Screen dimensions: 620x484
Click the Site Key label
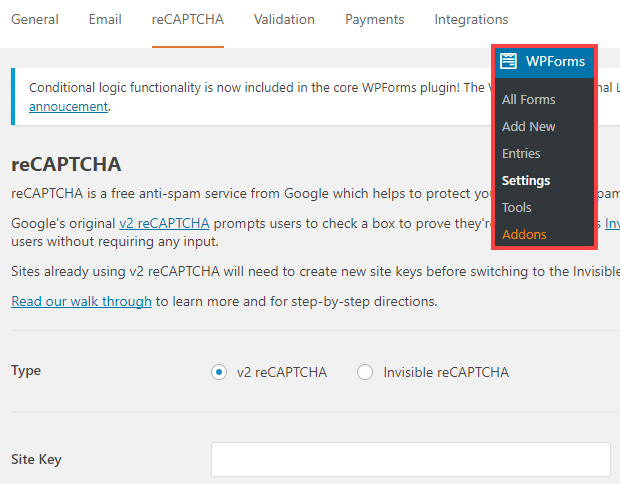point(36,459)
